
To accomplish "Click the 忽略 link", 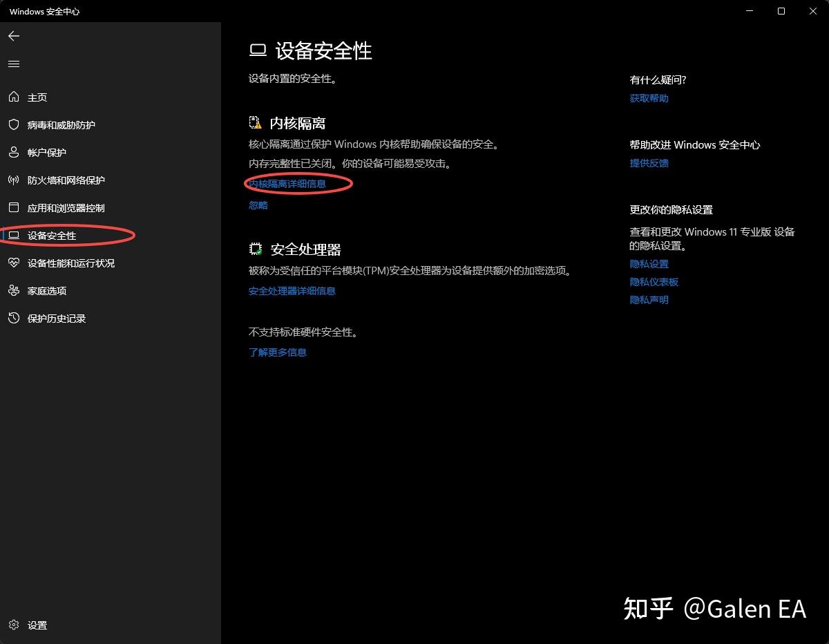I will pos(258,205).
